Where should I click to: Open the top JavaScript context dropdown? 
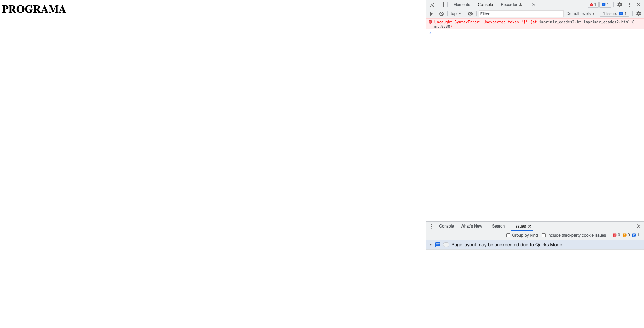pos(456,14)
